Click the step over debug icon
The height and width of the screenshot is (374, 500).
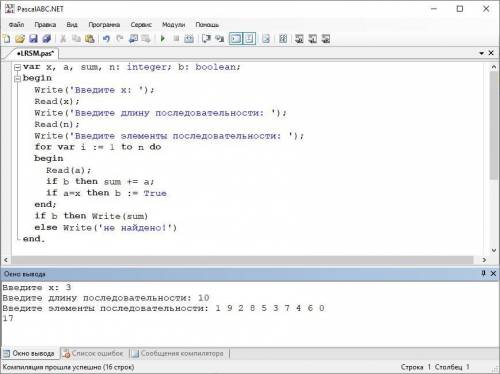pyautogui.click(x=206, y=39)
